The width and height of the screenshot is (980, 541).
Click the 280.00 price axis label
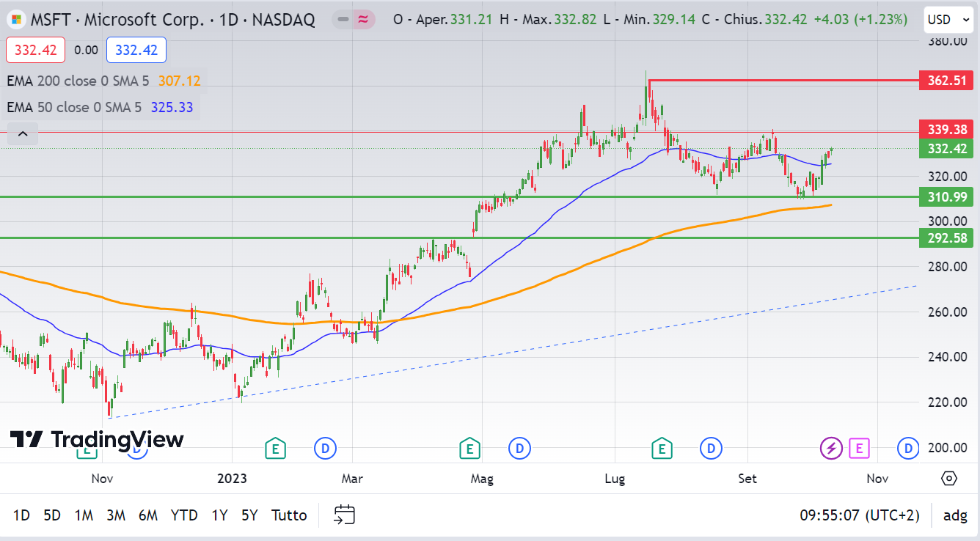tap(946, 267)
